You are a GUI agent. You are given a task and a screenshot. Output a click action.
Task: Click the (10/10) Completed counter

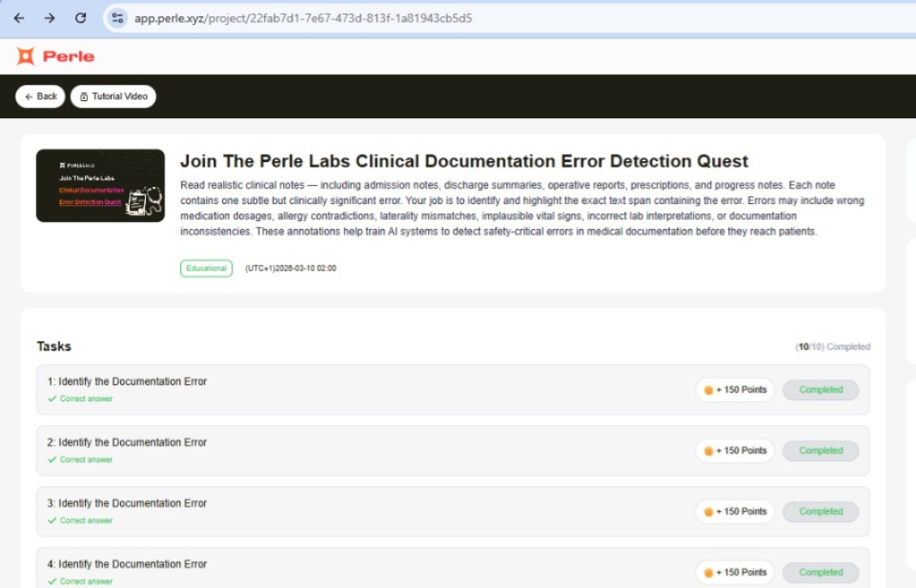(x=833, y=347)
